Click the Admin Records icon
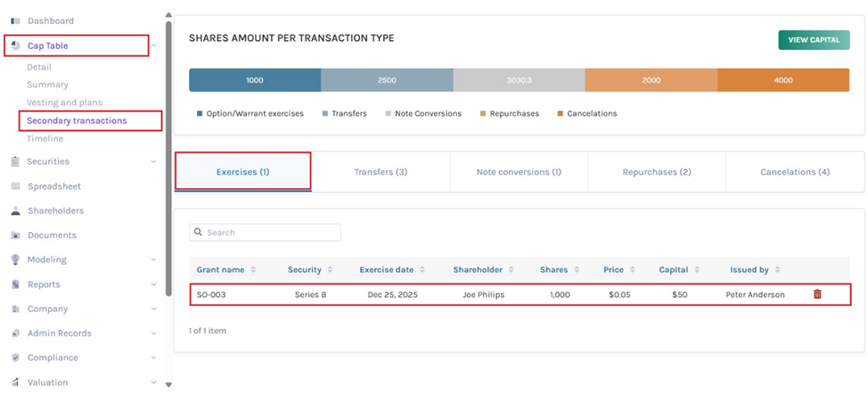Viewport: 868px width, 396px height. [x=15, y=333]
